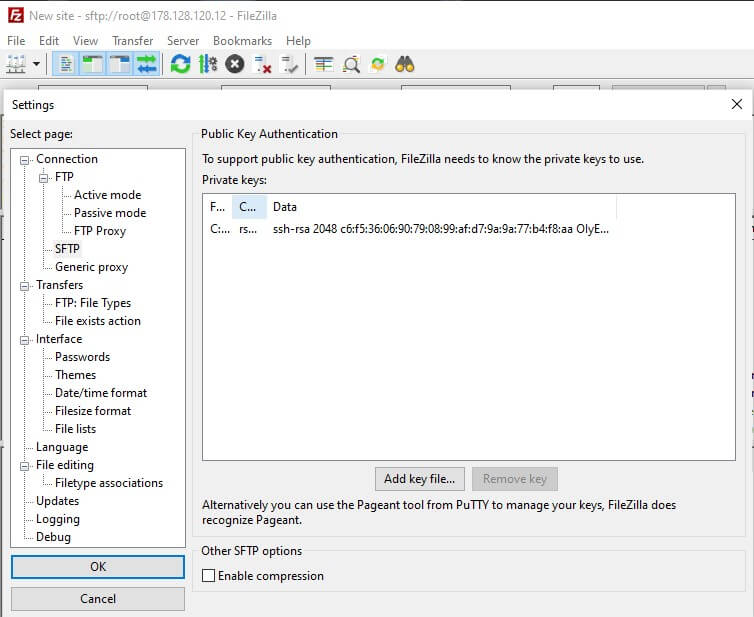
Task: Select FTP: File Types page
Action: click(93, 303)
